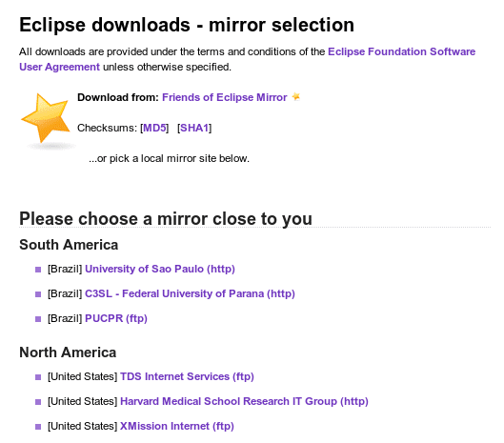Click the small star beside Friends of Eclipse Mirror
The image size is (504, 443).
pyautogui.click(x=296, y=96)
